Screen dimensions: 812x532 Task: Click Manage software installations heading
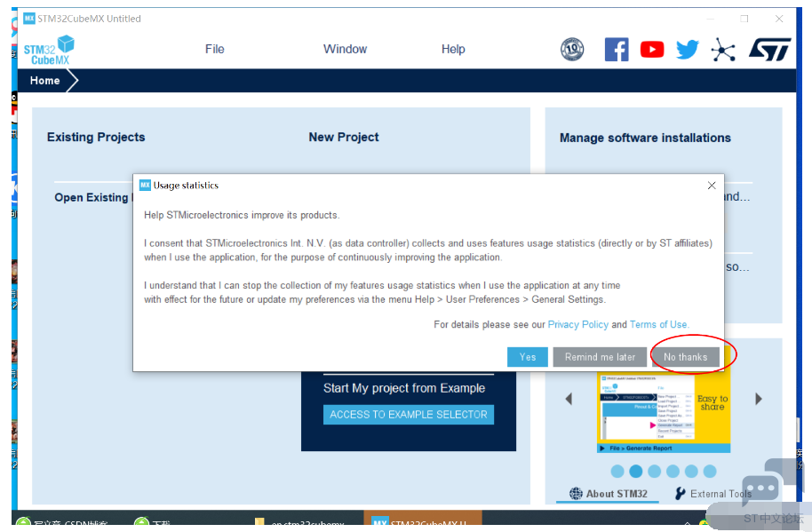point(645,138)
